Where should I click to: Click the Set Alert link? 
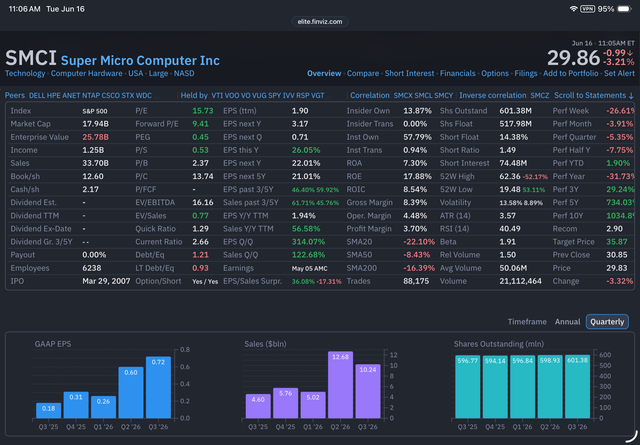tap(619, 73)
